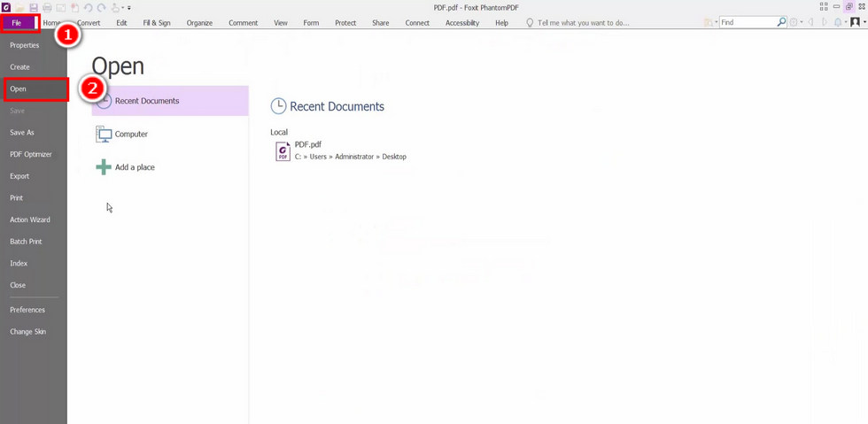The image size is (868, 424).
Task: Open the search settings gear dropdown
Action: pyautogui.click(x=794, y=22)
